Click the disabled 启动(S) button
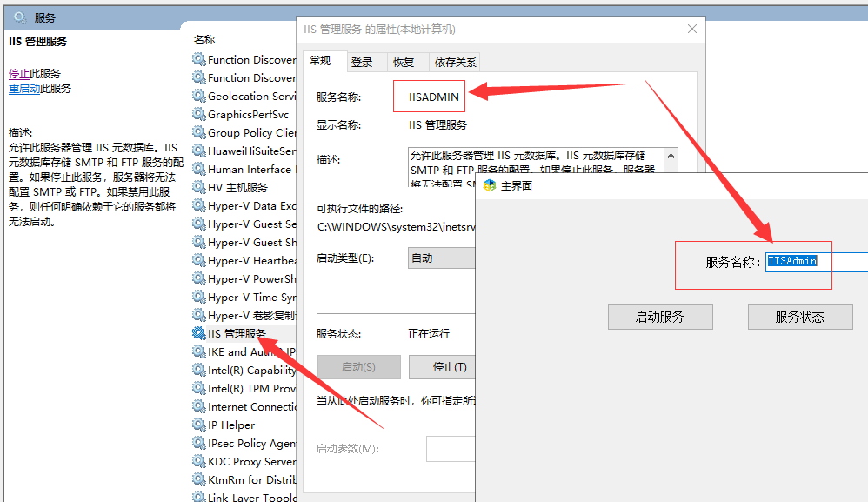This screenshot has height=502, width=868. [358, 367]
